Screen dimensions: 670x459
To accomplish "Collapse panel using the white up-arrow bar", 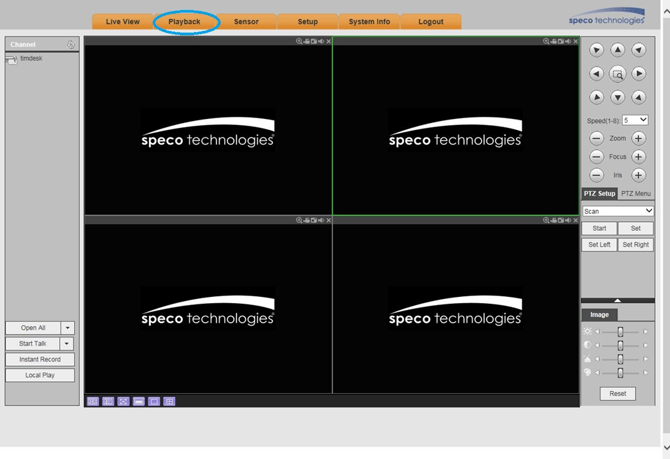I will tap(617, 300).
